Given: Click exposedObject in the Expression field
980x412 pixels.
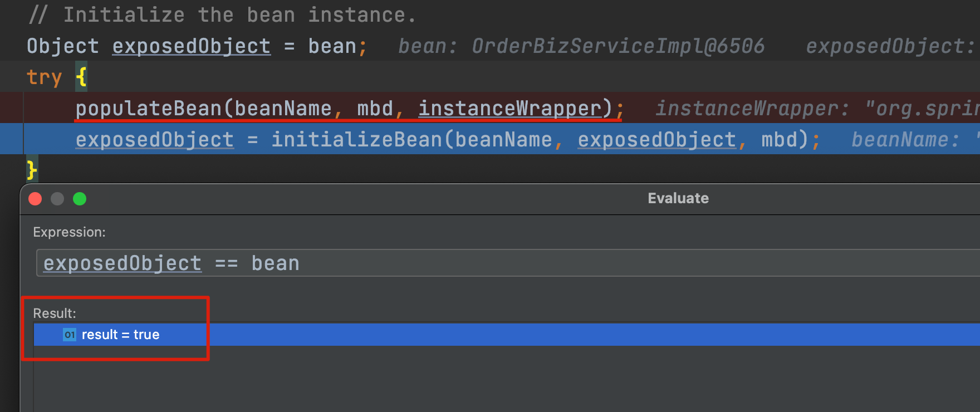Looking at the screenshot, I should pyautogui.click(x=122, y=263).
